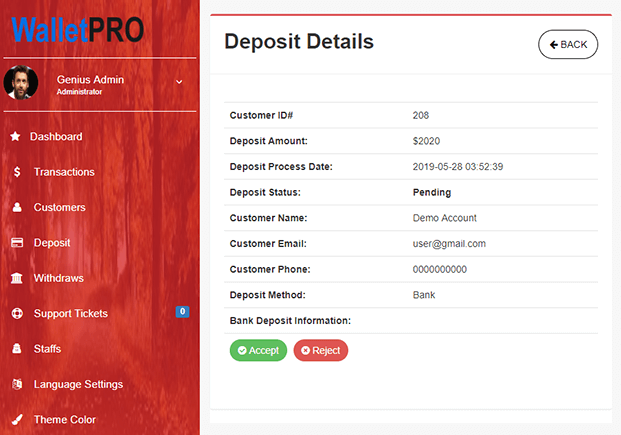Viewport: 621px width, 435px height.
Task: Click the Deposit credit card icon
Action: point(17,242)
